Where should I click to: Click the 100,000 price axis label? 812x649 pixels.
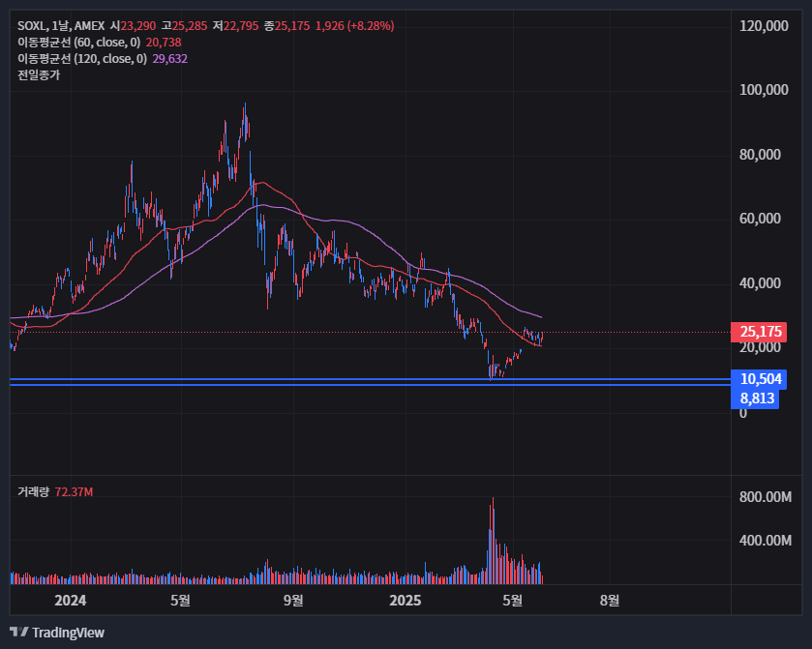pyautogui.click(x=764, y=90)
